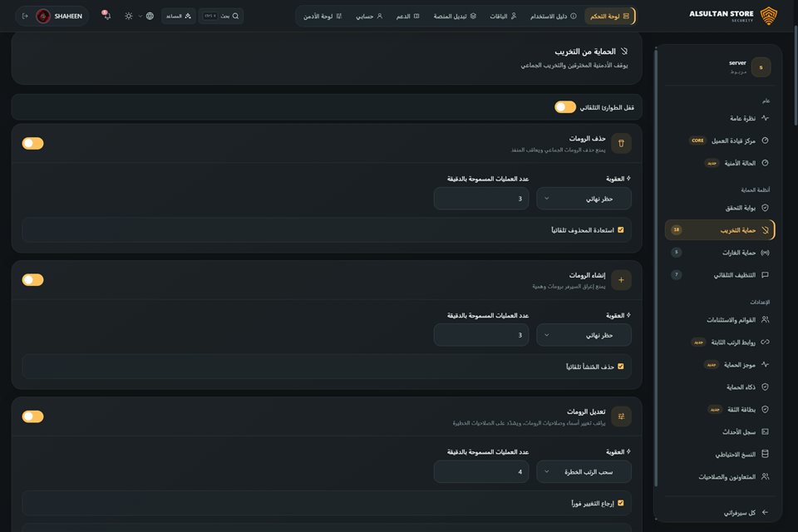
Task: Open بطاقة الثقة trust card icon
Action: (765, 409)
